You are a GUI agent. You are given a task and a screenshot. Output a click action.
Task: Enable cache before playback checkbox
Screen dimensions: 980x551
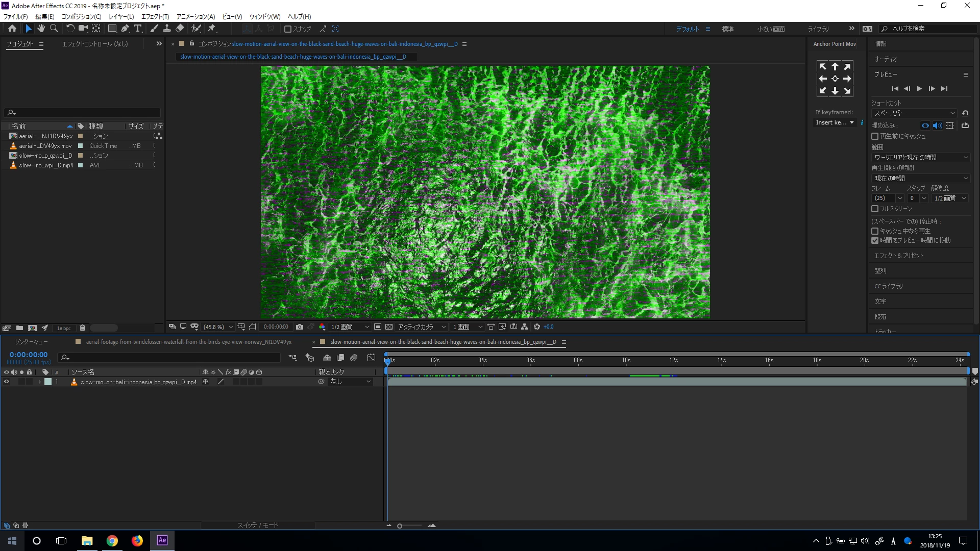coord(875,136)
